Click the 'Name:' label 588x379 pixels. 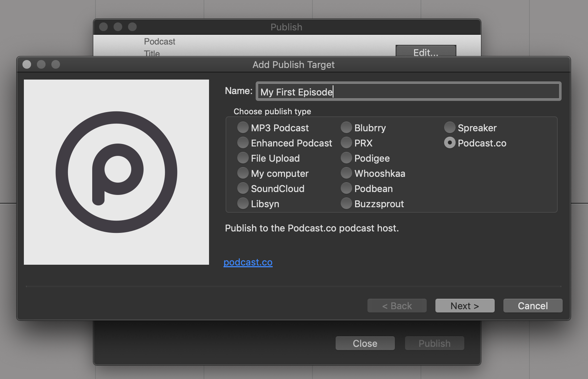click(239, 91)
